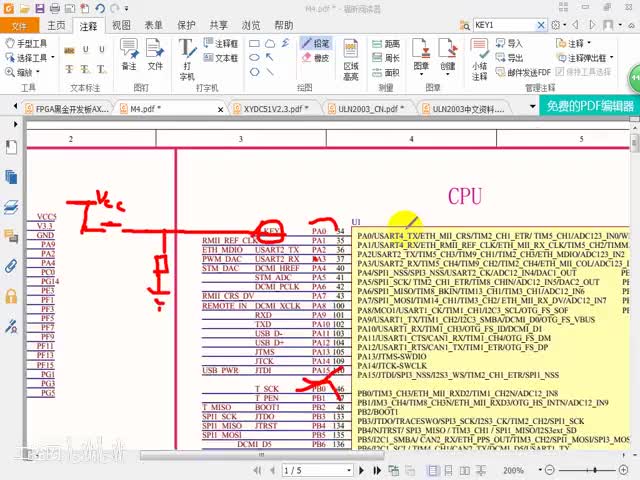Clear the KEY1 search box
The image size is (640, 480).
click(x=541, y=25)
